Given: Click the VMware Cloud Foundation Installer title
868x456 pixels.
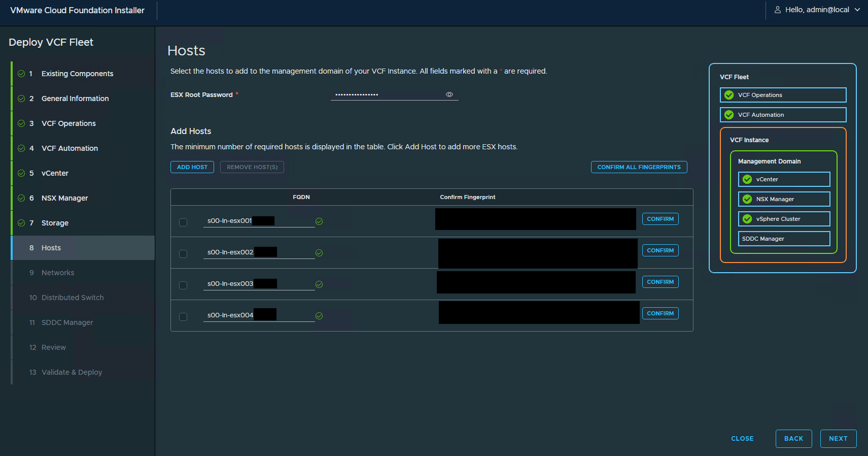Looking at the screenshot, I should click(x=78, y=10).
